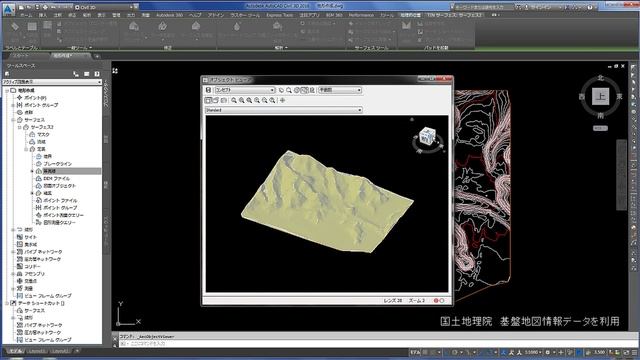Open the AutoCAD application menu button
Screen dimensions: 640x360
pos(9,9)
